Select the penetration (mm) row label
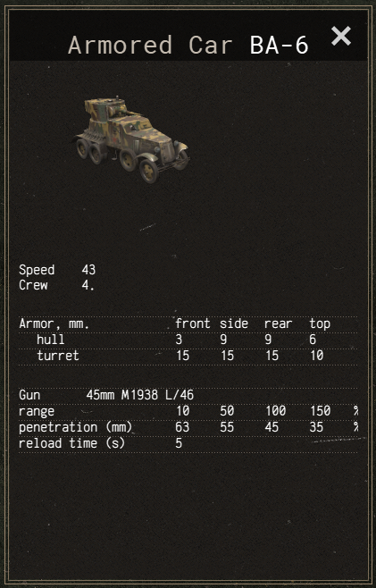This screenshot has height=588, width=376. pyautogui.click(x=75, y=428)
